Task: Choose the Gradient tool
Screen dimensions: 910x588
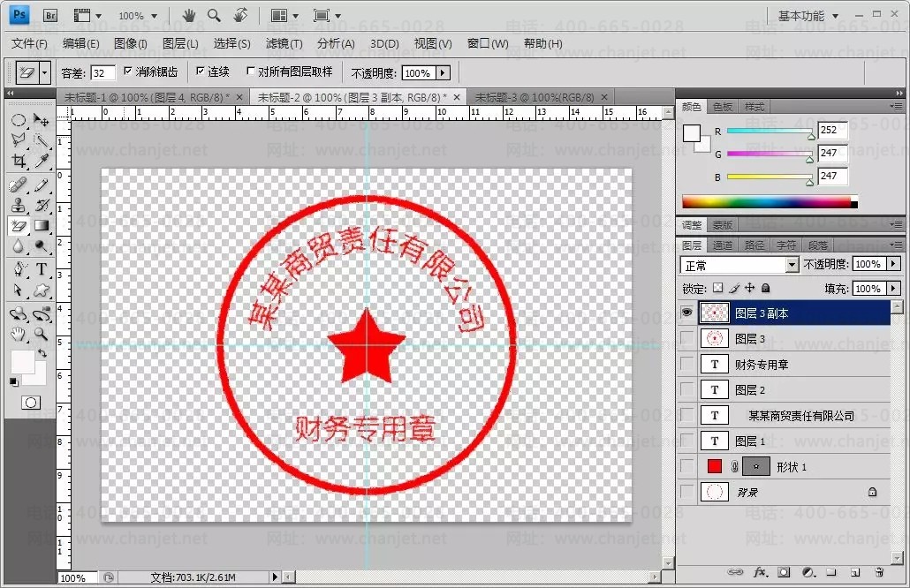Action: 42,225
